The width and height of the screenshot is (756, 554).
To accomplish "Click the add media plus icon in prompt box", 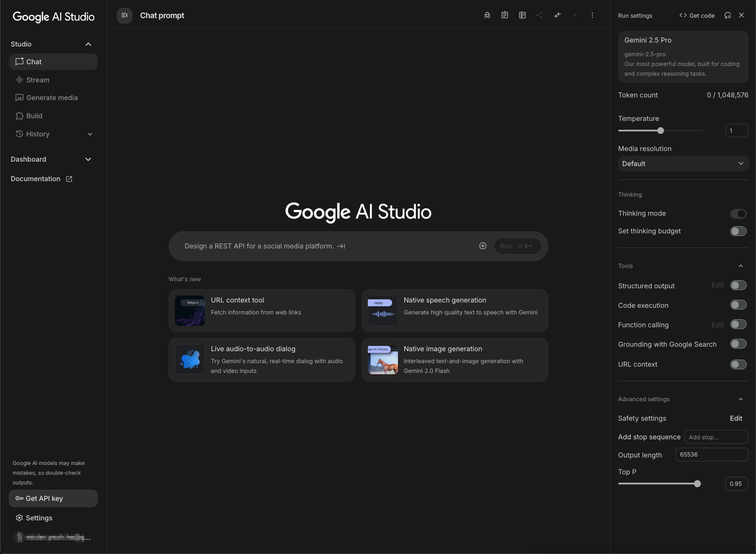I will (483, 246).
